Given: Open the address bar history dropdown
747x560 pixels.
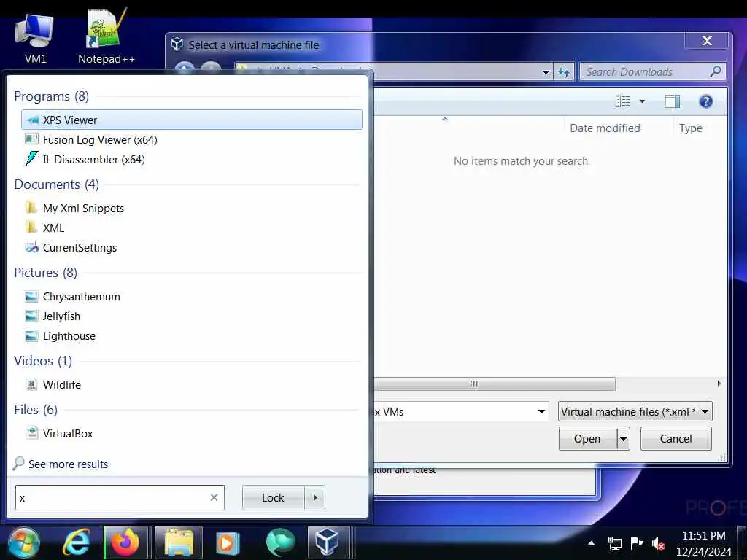Looking at the screenshot, I should tap(546, 72).
